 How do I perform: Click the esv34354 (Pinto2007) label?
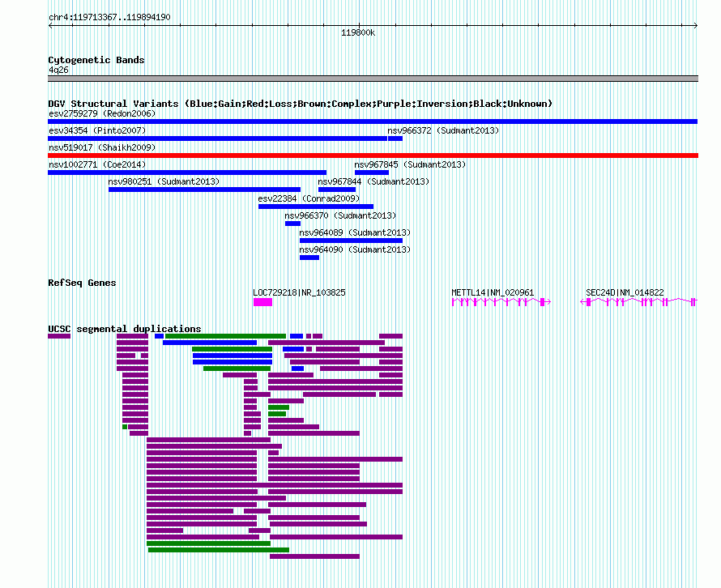(97, 130)
